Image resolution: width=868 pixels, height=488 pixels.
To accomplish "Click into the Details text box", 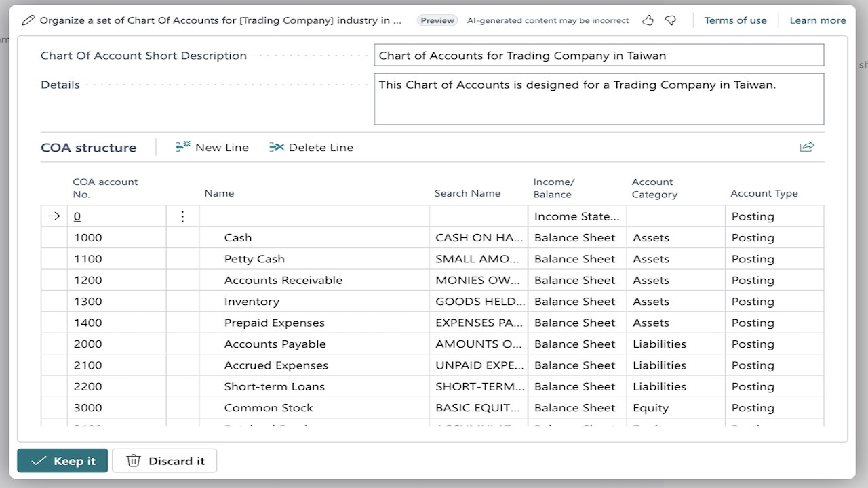I will click(599, 99).
